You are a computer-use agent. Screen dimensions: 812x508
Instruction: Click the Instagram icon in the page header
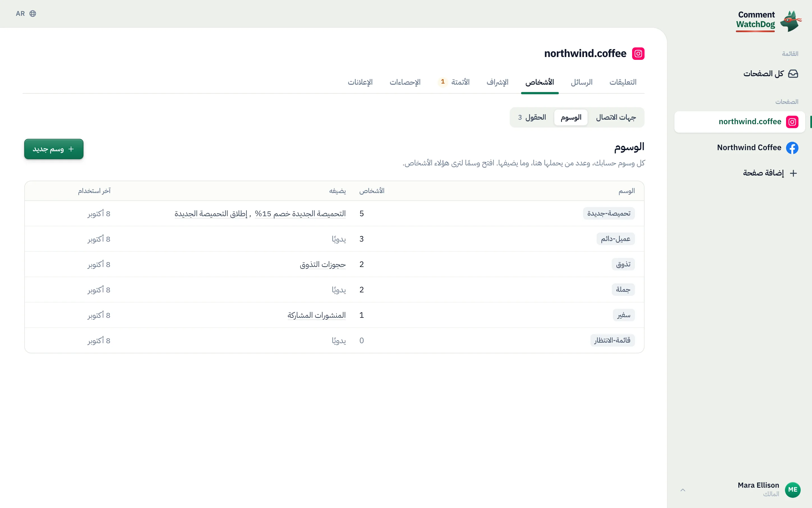point(638,53)
